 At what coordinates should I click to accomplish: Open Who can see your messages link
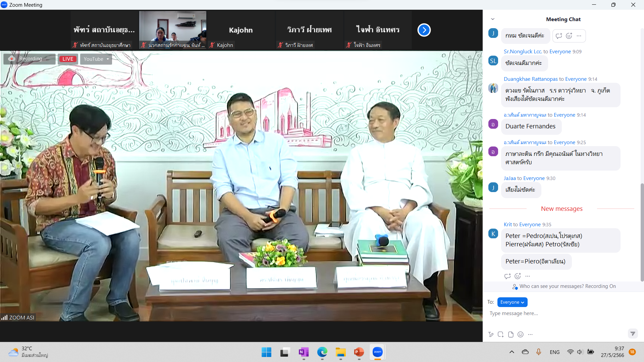point(551,286)
